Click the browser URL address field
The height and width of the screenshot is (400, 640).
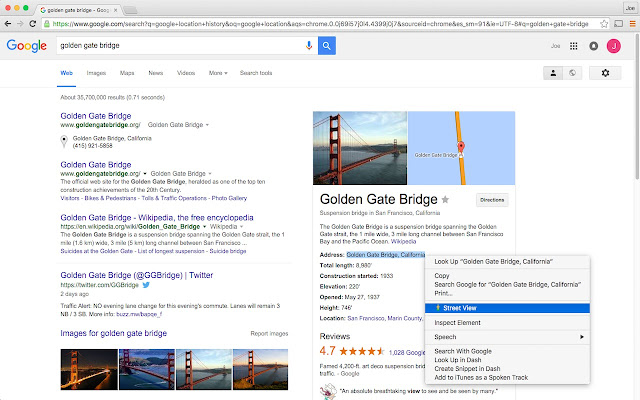coord(320,24)
